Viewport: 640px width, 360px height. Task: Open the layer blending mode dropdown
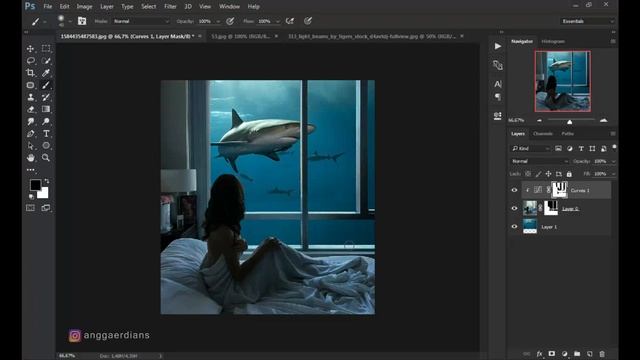pyautogui.click(x=540, y=162)
